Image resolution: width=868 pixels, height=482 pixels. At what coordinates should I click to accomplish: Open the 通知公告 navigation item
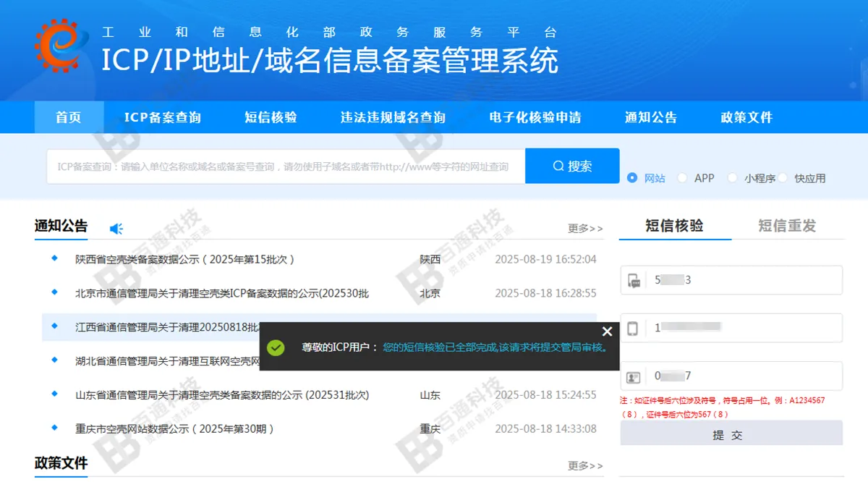[x=651, y=117]
